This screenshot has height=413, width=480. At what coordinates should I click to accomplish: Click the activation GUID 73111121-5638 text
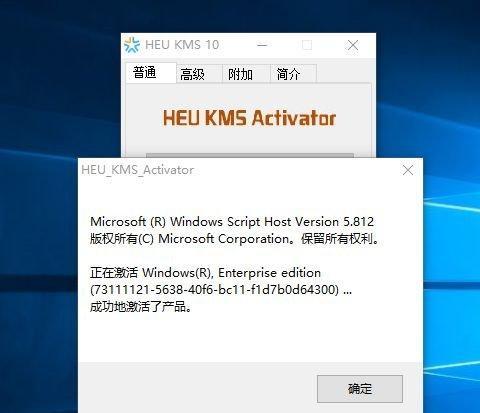click(221, 290)
